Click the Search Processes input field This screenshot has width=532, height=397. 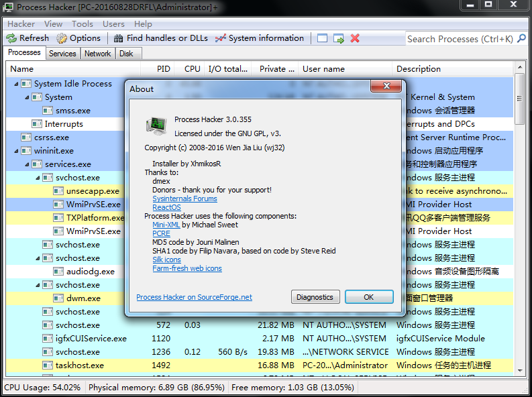(460, 39)
